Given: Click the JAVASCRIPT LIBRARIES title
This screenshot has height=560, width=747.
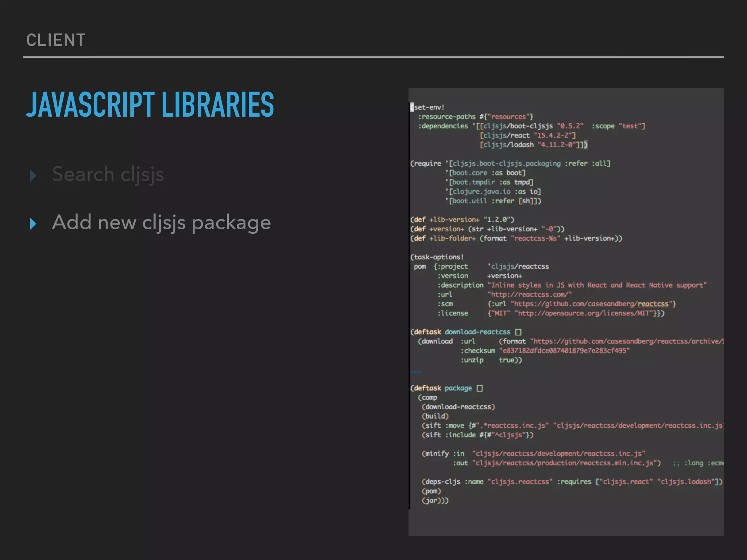Looking at the screenshot, I should pyautogui.click(x=150, y=105).
